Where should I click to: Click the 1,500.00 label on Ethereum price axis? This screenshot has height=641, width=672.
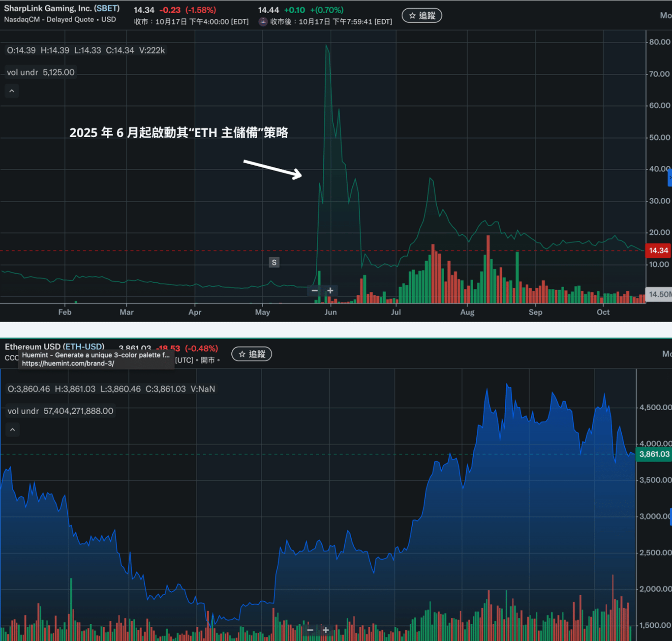[x=655, y=625]
